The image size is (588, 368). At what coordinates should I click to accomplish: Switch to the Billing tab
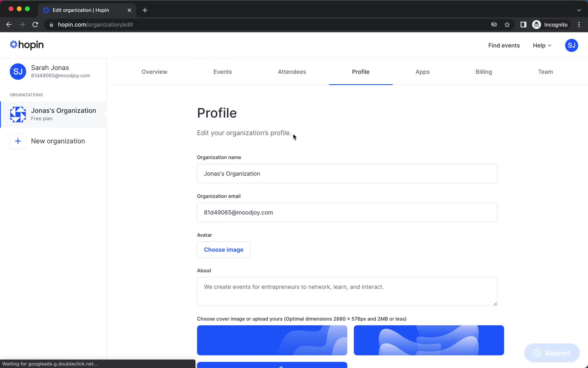coord(484,72)
